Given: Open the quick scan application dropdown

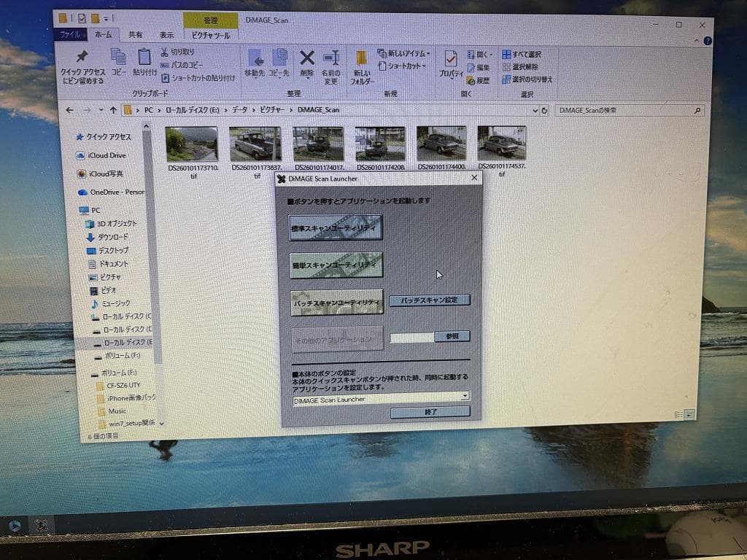Looking at the screenshot, I should click(x=465, y=396).
